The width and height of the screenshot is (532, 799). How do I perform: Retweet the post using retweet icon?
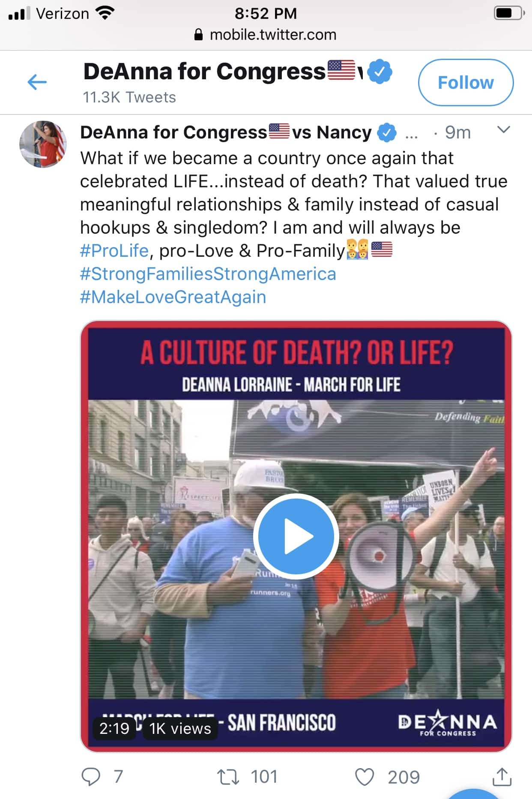(228, 777)
